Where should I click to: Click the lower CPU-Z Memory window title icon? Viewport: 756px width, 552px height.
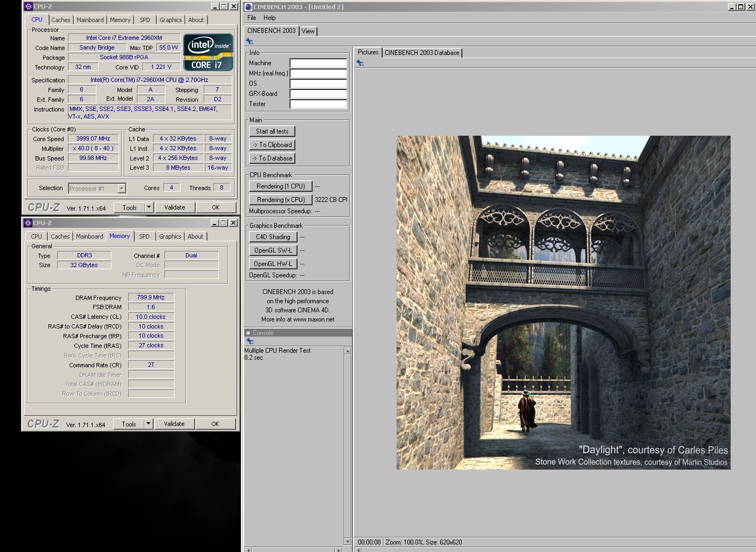click(x=28, y=223)
